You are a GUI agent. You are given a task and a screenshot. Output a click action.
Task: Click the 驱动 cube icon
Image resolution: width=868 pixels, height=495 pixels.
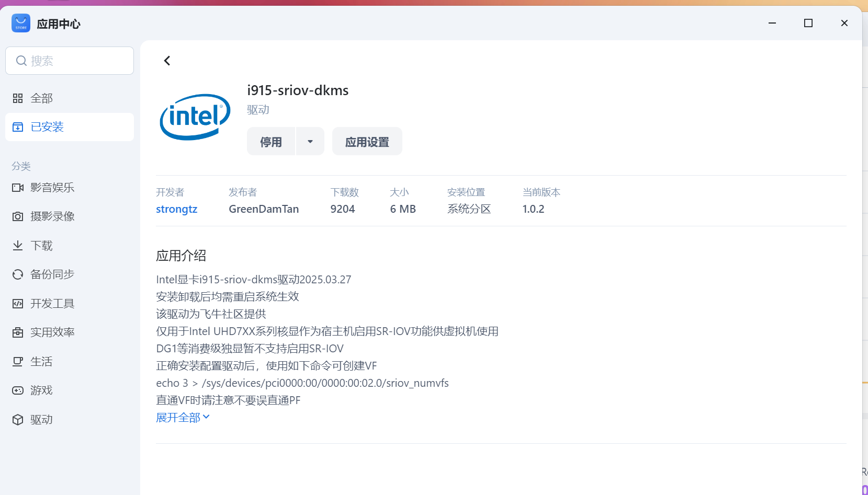coord(18,420)
